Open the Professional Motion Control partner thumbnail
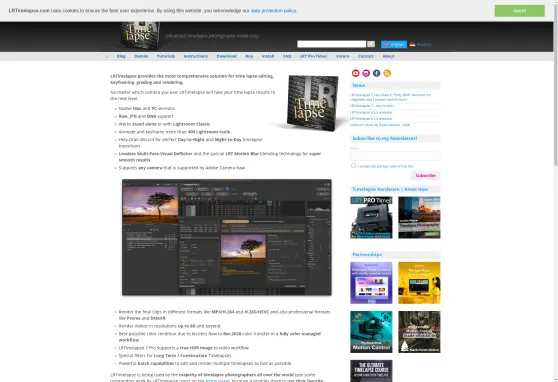Image resolution: width=558 pixels, height=382 pixels. click(371, 332)
